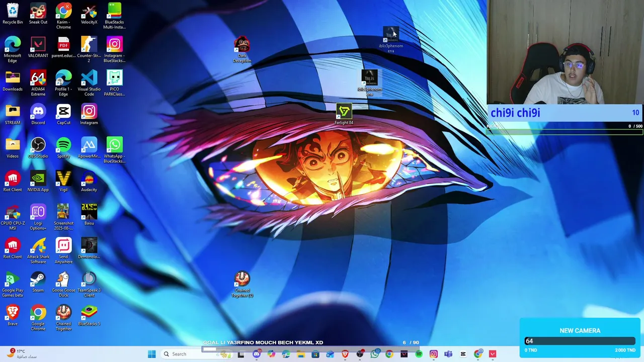This screenshot has width=644, height=362.
Task: Open the STREAM folder
Action: 13,115
